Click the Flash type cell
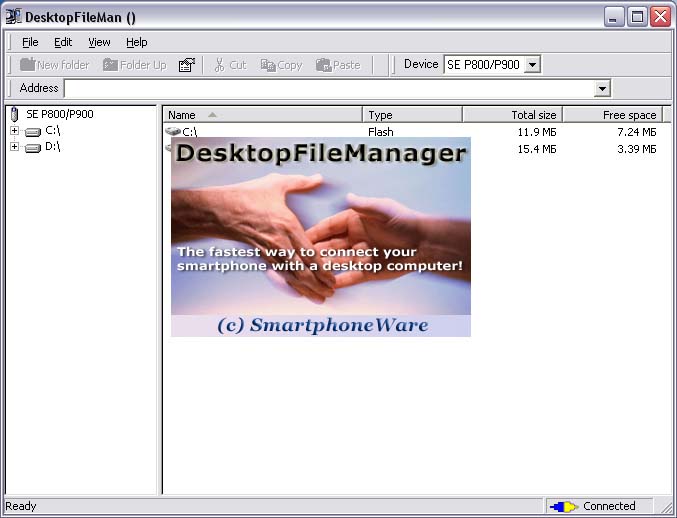The image size is (677, 518). pyautogui.click(x=380, y=132)
